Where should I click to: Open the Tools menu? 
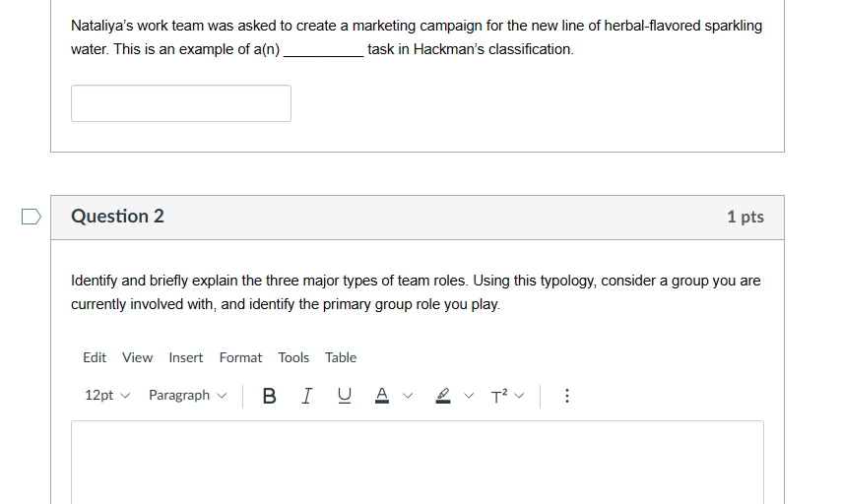click(x=293, y=357)
